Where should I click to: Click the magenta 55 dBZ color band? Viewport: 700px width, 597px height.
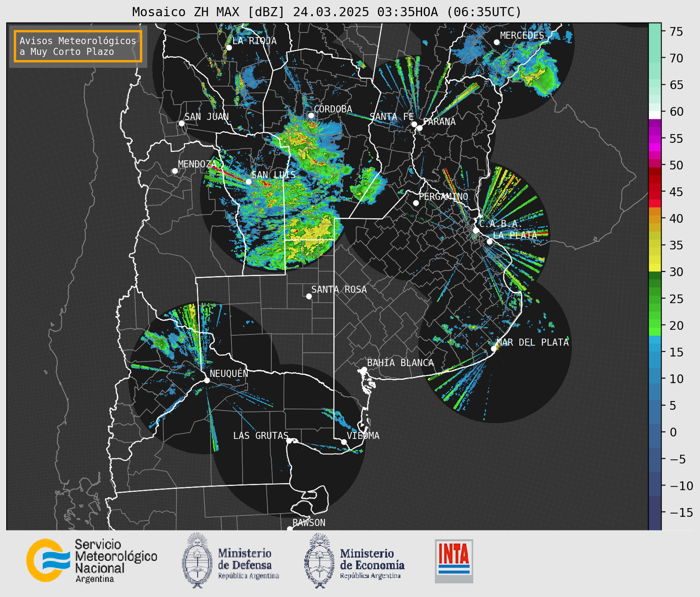click(655, 138)
